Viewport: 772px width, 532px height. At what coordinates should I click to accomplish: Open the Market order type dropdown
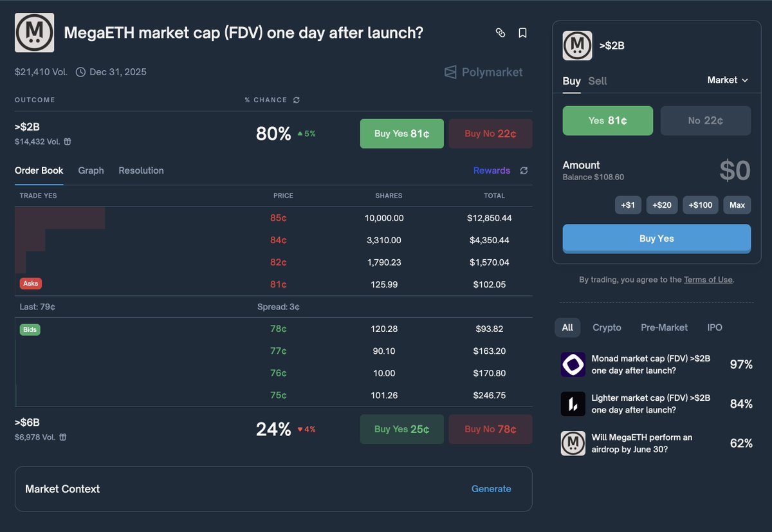[728, 80]
